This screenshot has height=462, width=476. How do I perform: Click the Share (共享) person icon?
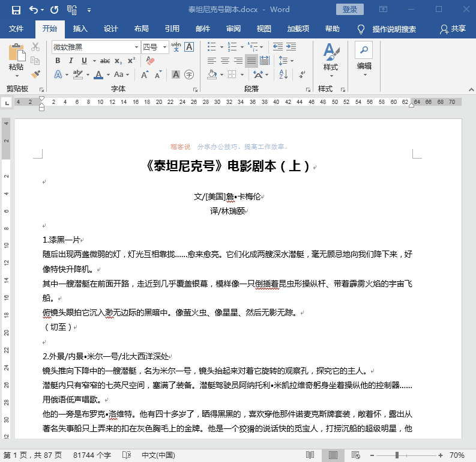pyautogui.click(x=444, y=29)
